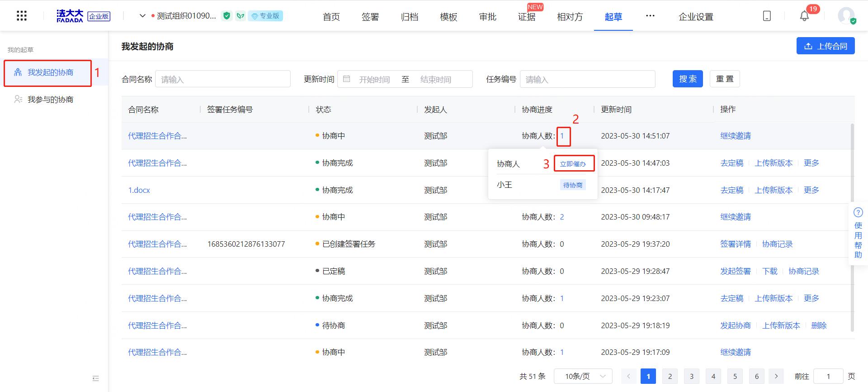
Task: Open 企业设置 in top navigation
Action: [696, 17]
